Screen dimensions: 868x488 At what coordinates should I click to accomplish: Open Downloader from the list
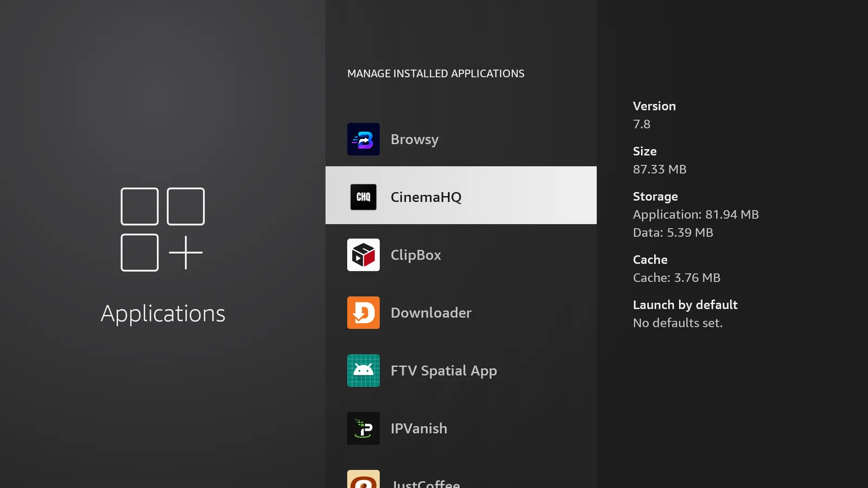tap(461, 313)
